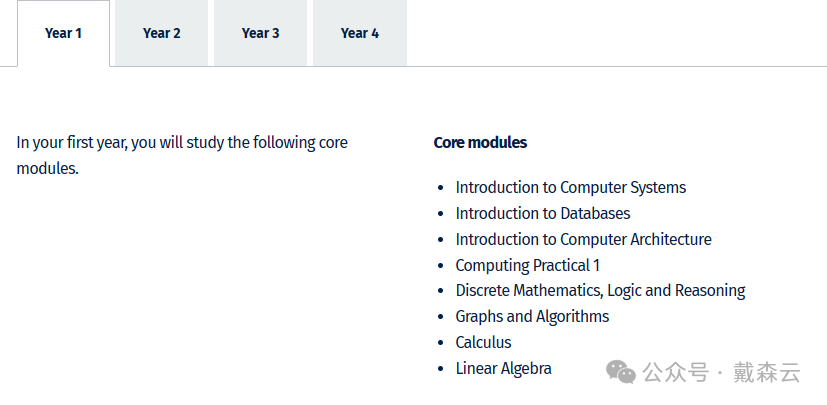
Task: Select Introduction to Computer Systems module
Action: click(x=571, y=188)
